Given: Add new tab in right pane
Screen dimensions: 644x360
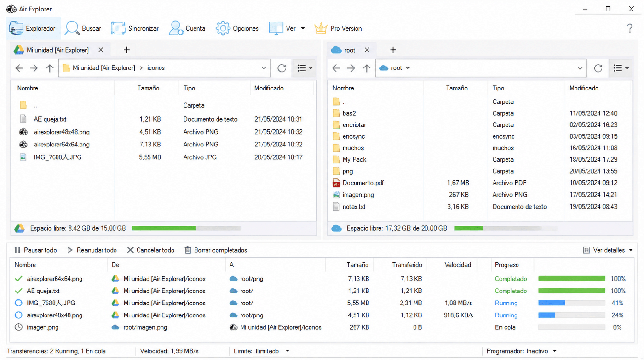Looking at the screenshot, I should 393,50.
